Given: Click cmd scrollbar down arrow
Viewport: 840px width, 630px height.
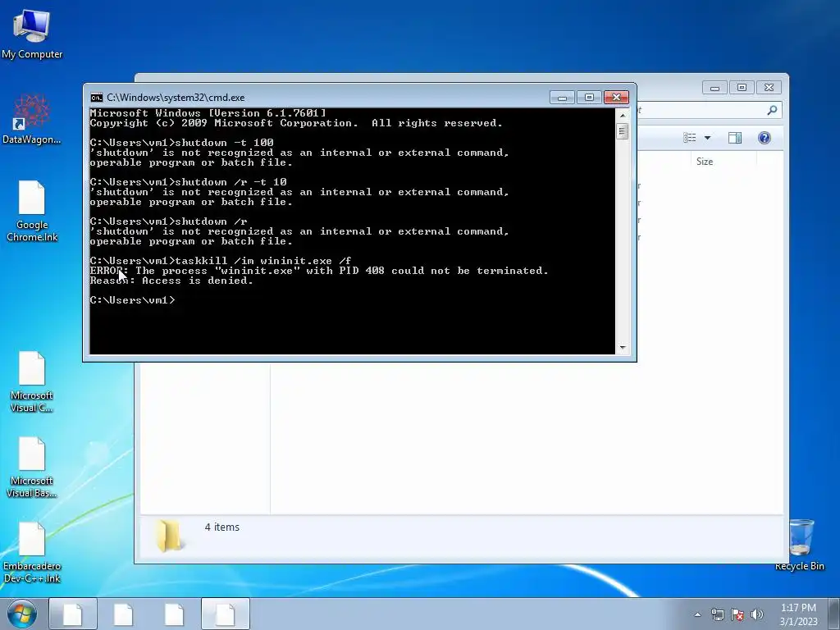Looking at the screenshot, I should (623, 348).
